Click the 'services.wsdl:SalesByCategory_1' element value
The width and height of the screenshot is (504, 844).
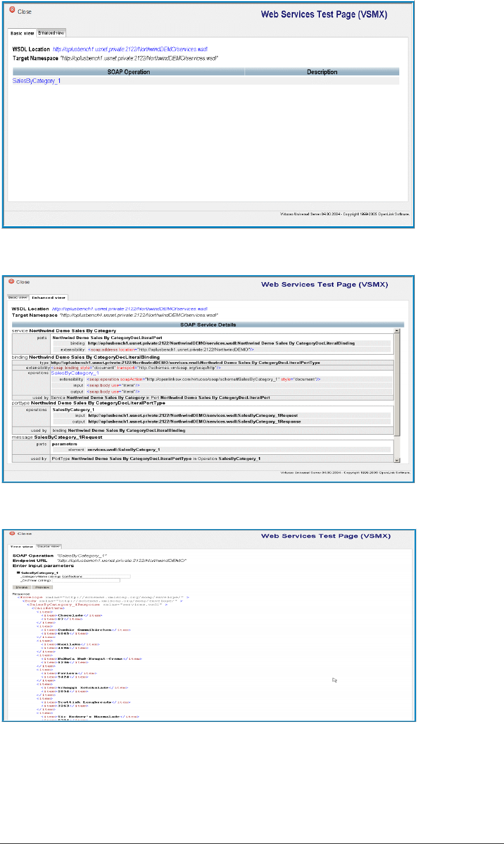[x=124, y=449]
